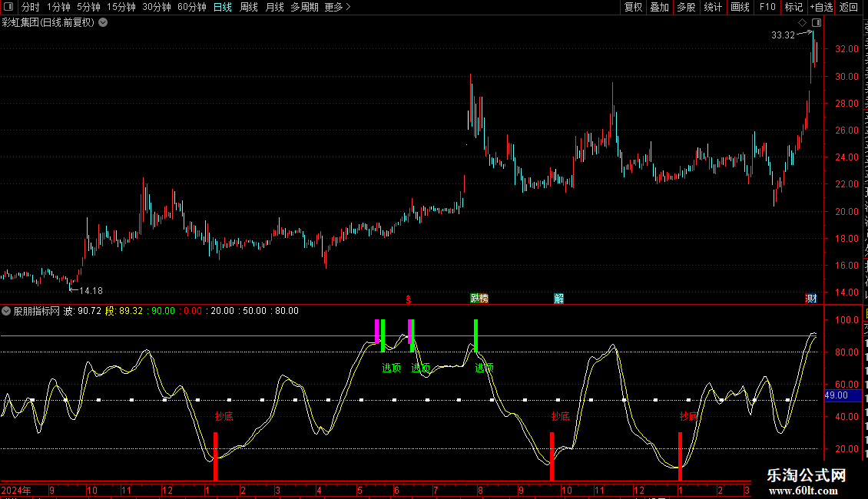Click the first 逃顶 signal label
868x499 pixels.
[392, 368]
